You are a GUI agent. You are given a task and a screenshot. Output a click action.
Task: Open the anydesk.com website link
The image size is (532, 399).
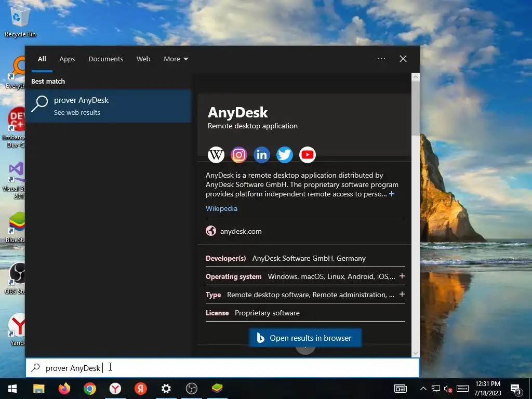[x=241, y=231]
